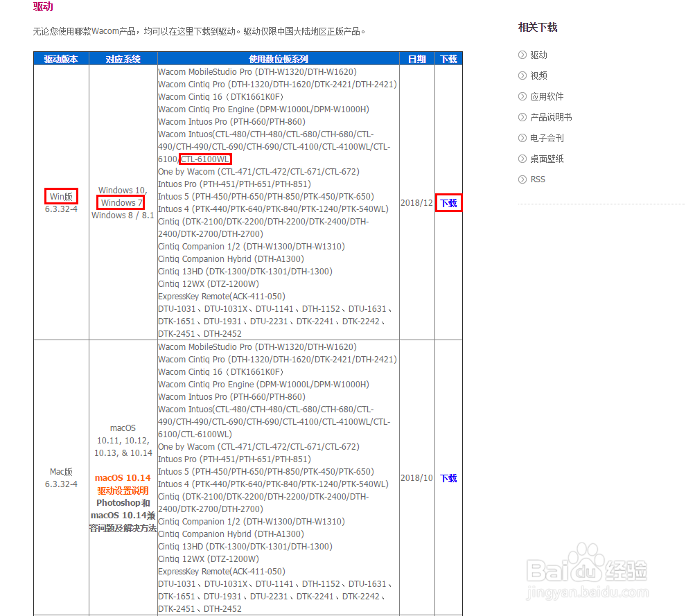Click the Mac版 6.3.32-4 cell
The image size is (686, 616).
click(x=61, y=477)
